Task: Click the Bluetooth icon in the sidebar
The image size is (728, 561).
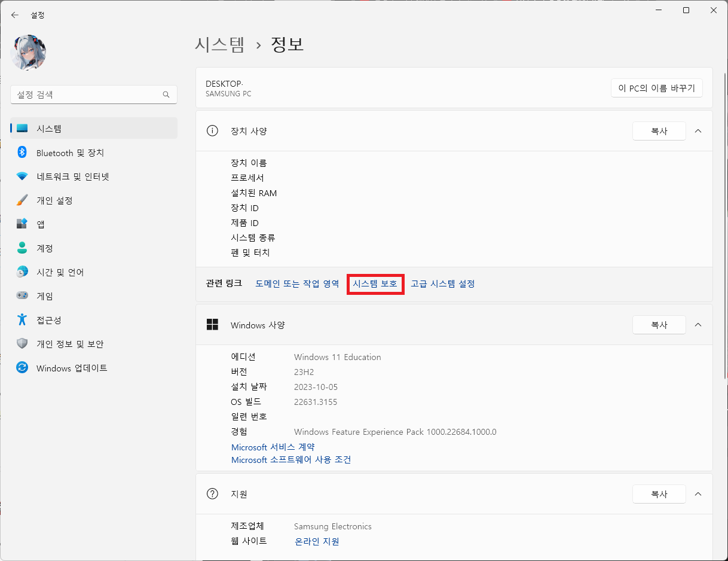Action: 22,153
